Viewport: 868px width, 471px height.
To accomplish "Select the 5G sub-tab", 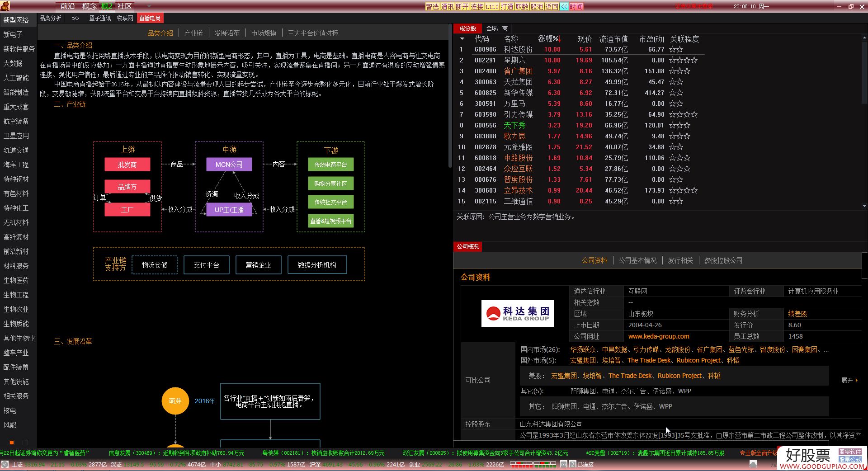I will [x=75, y=18].
